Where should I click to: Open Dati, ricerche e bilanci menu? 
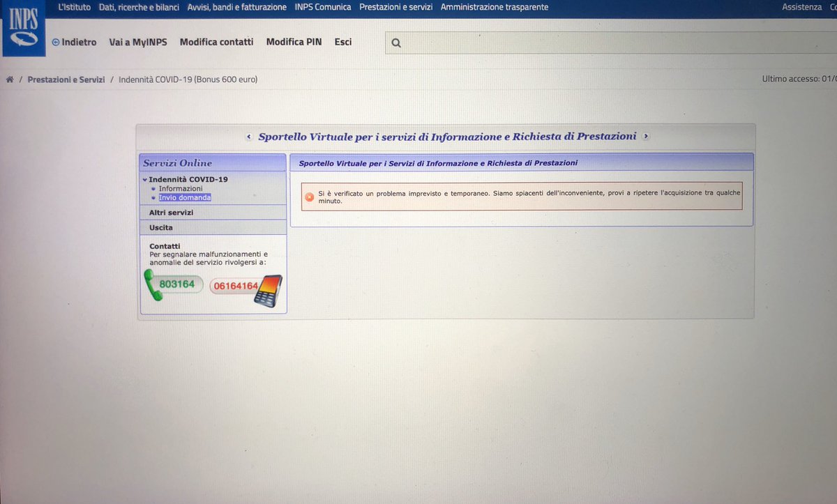(139, 7)
